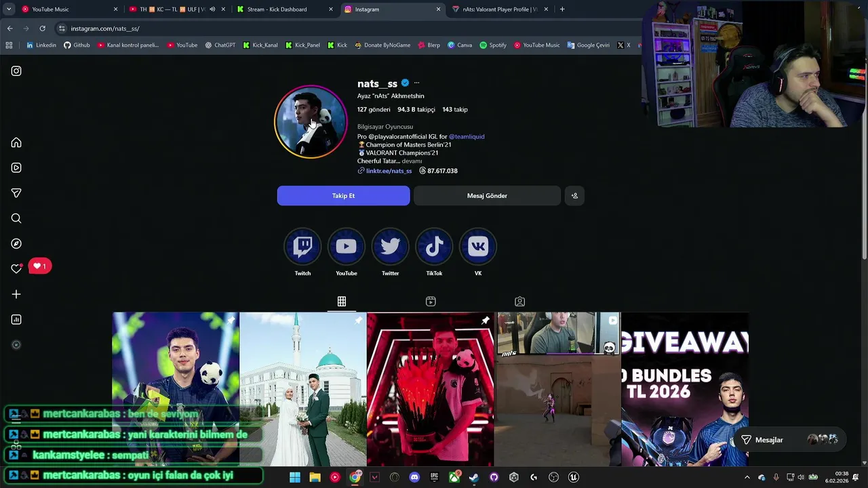Click the address bar with instagram.com/nats__ss/

click(346, 28)
